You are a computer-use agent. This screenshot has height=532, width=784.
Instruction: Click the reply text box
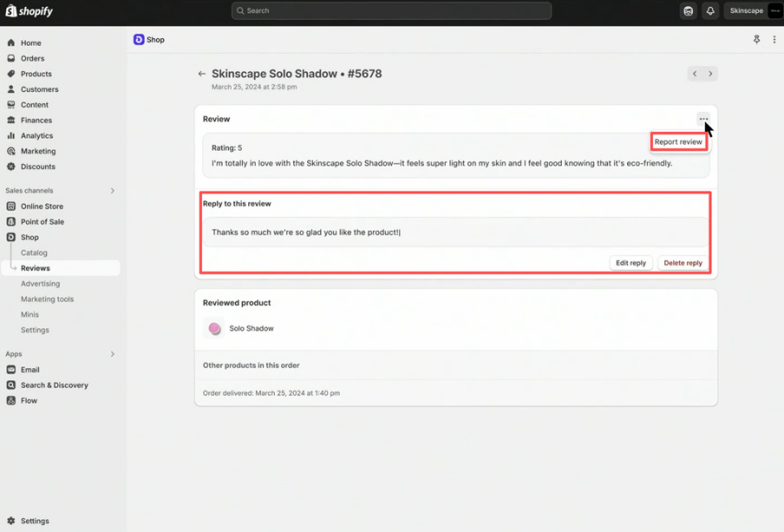click(456, 232)
